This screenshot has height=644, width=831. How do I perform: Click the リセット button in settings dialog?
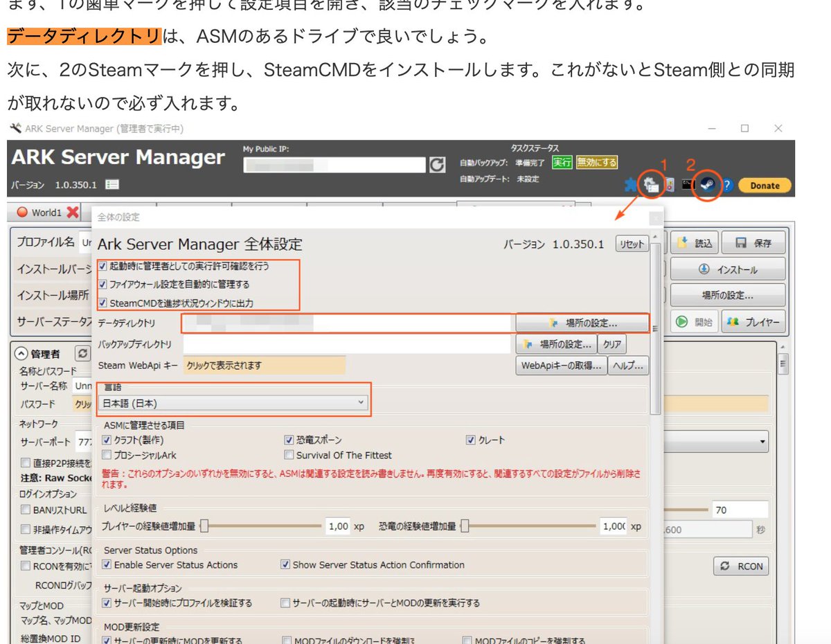[x=632, y=244]
